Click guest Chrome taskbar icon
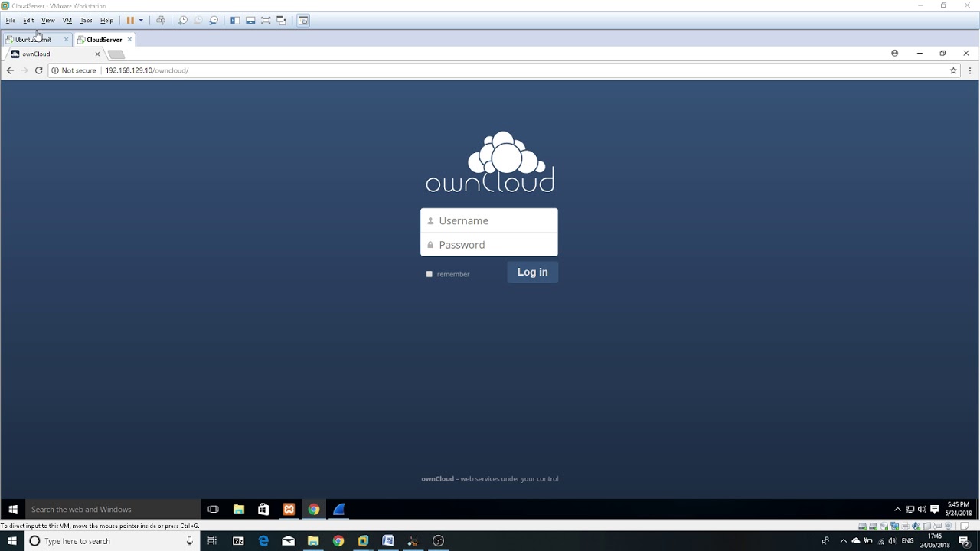The height and width of the screenshot is (551, 980). (x=314, y=510)
